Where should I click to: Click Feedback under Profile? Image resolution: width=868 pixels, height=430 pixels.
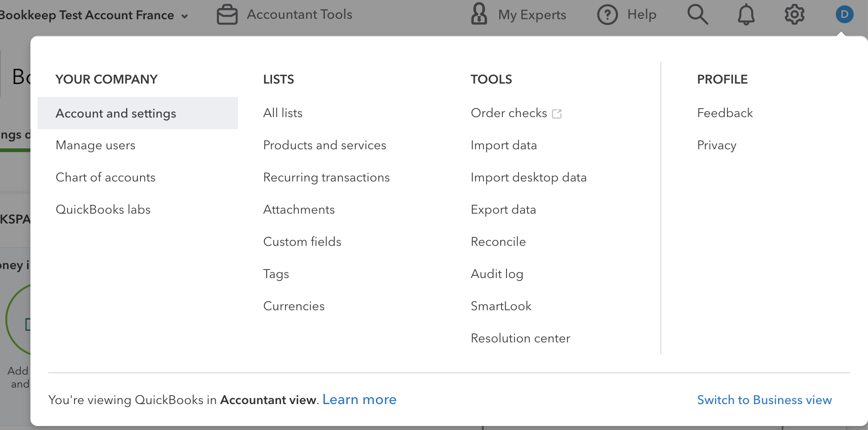click(725, 113)
